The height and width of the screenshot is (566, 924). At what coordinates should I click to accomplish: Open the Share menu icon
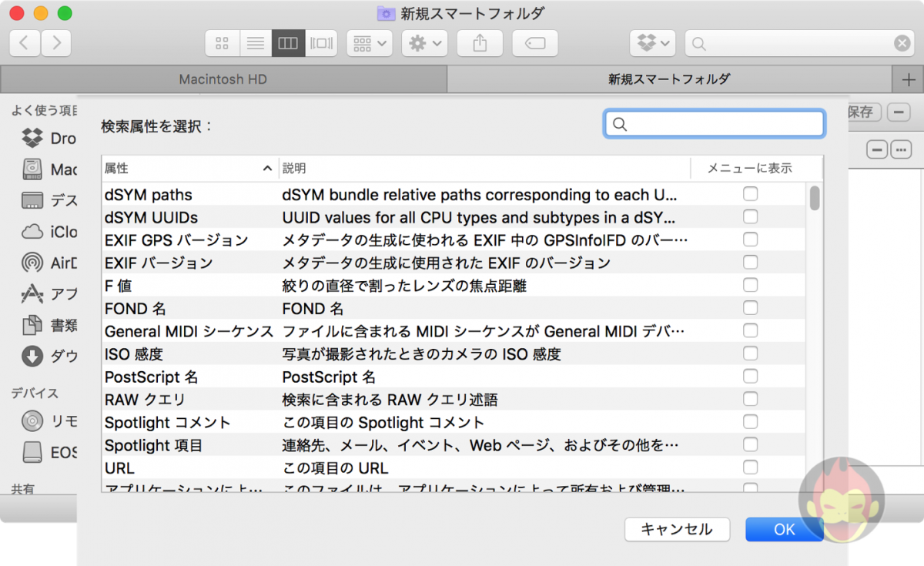479,43
